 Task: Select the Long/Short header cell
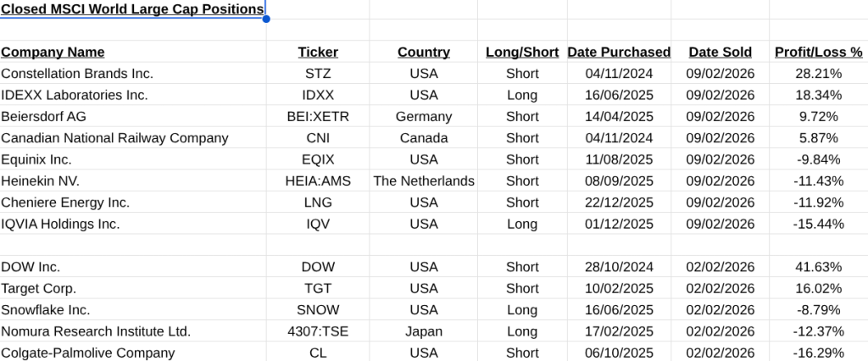click(x=522, y=52)
